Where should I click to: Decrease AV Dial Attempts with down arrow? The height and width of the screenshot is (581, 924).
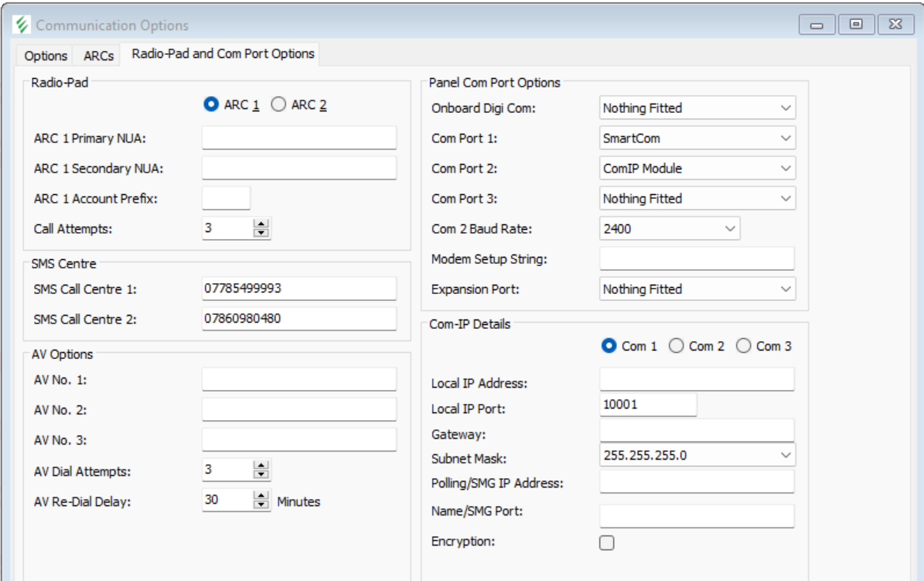click(261, 474)
